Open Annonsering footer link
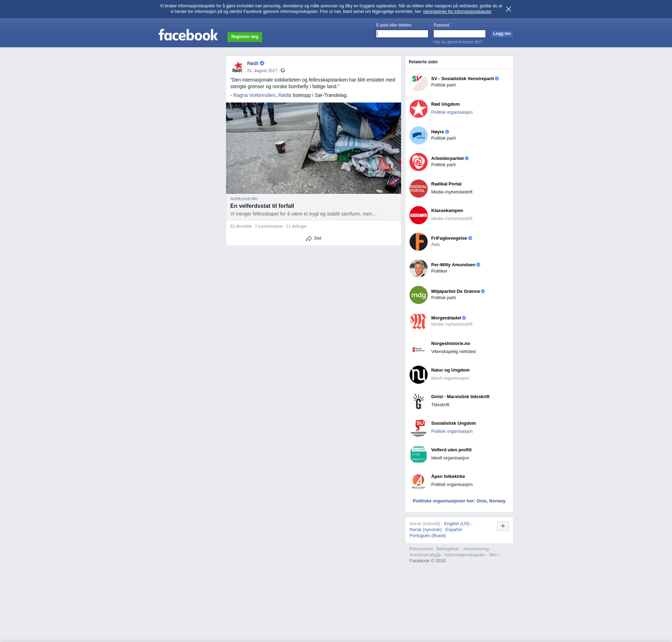The height and width of the screenshot is (642, 672). [x=476, y=549]
